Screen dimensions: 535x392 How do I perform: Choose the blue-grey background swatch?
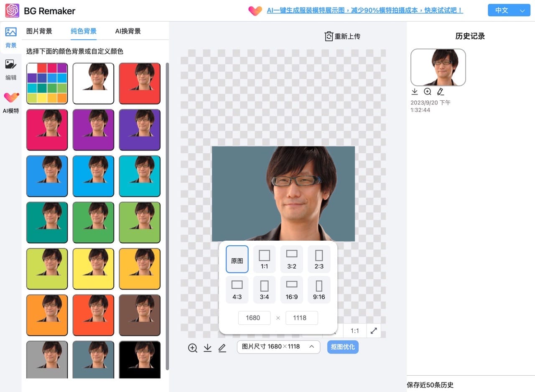point(93,359)
